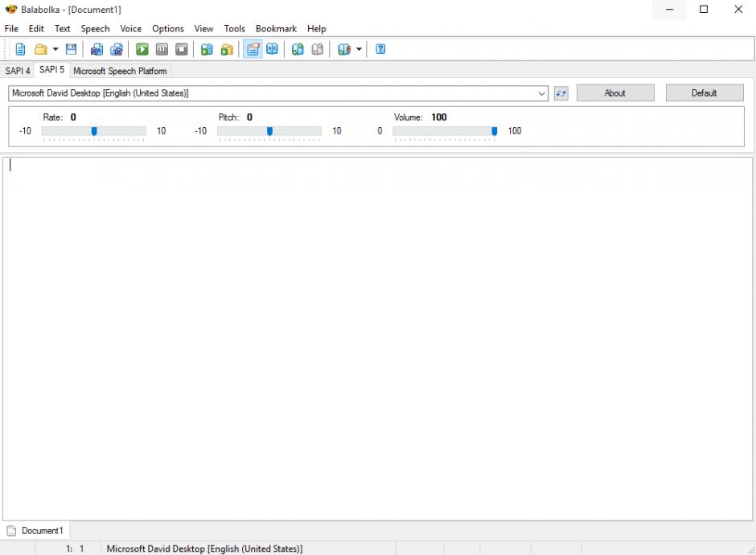Click the open book dictionary icon
Image resolution: width=756 pixels, height=555 pixels.
pyautogui.click(x=273, y=49)
